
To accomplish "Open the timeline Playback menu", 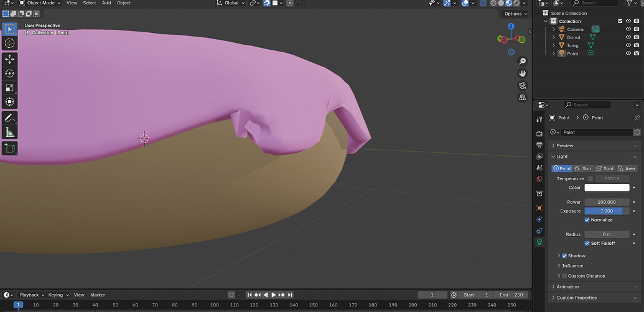I will click(x=31, y=295).
